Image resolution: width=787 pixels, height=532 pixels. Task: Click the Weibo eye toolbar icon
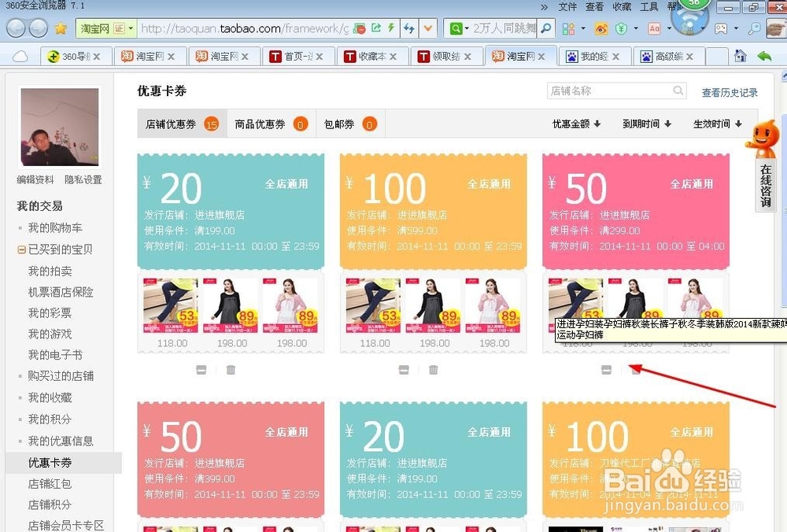pos(601,28)
